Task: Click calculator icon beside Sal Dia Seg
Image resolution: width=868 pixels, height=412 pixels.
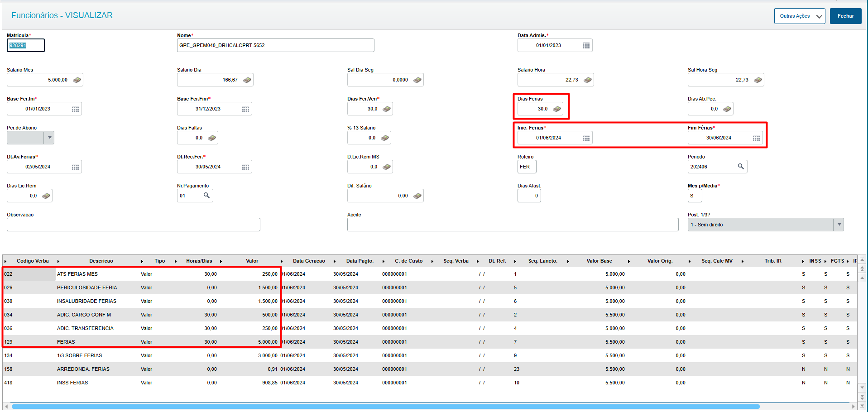Action: click(x=417, y=80)
